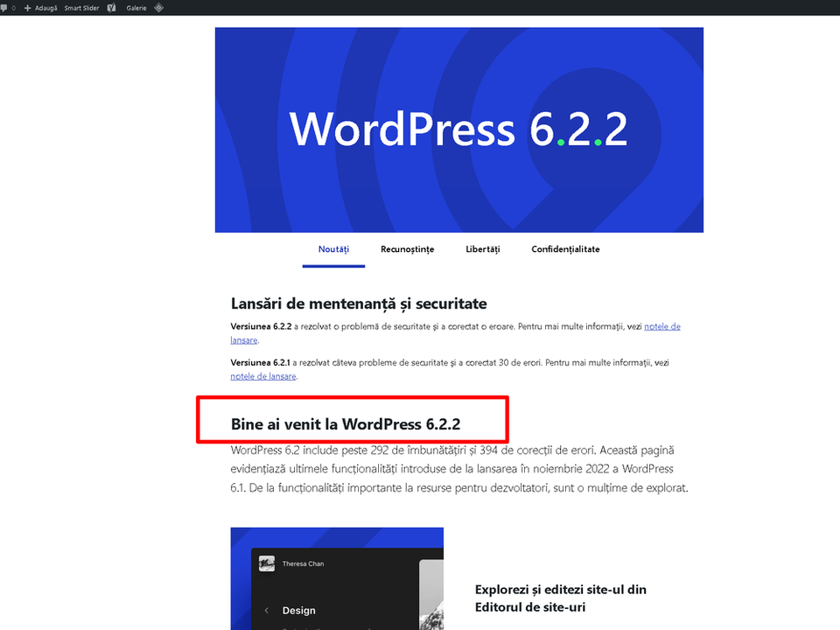Open the Galerie admin bar item
This screenshot has height=630, width=840.
(x=136, y=8)
